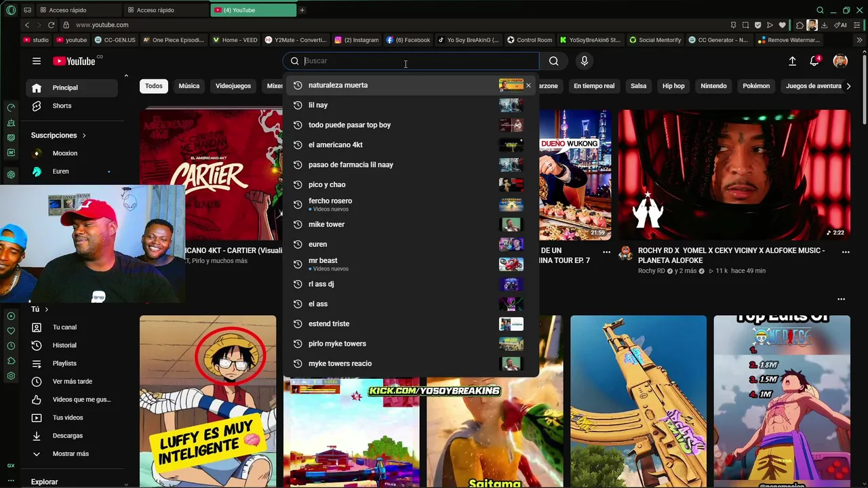The height and width of the screenshot is (488, 868).
Task: Open the AI sidebar button in address bar
Action: (x=842, y=25)
